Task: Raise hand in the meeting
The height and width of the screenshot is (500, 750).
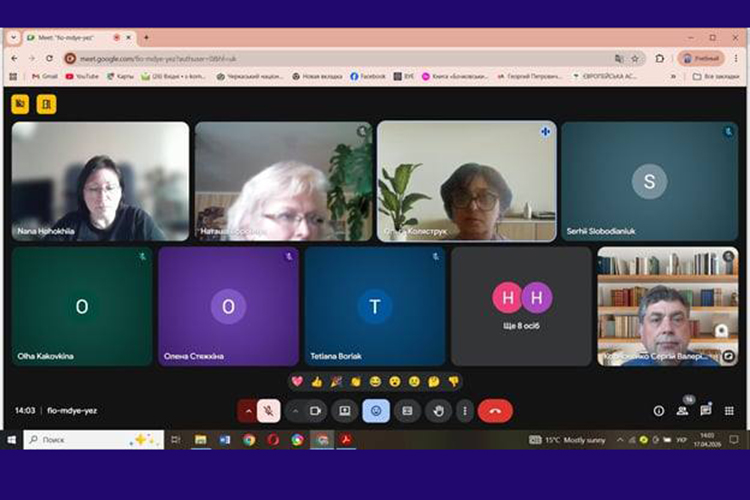Action: (x=437, y=410)
